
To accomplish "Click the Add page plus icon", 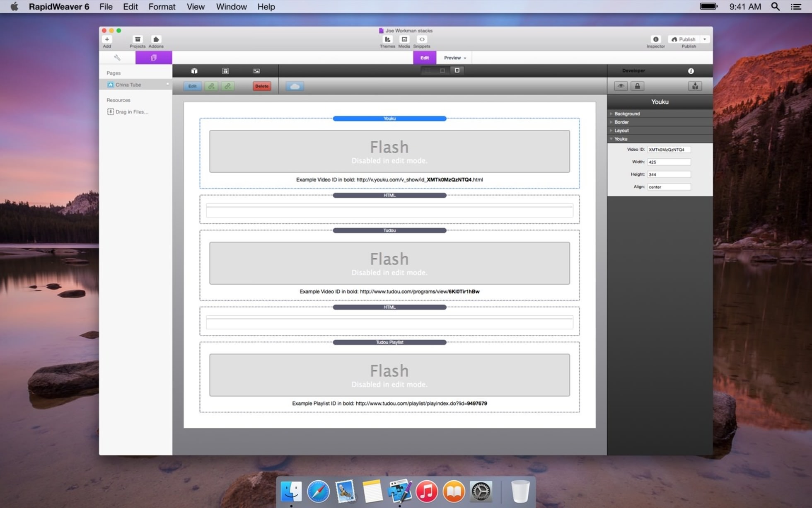I will point(107,39).
